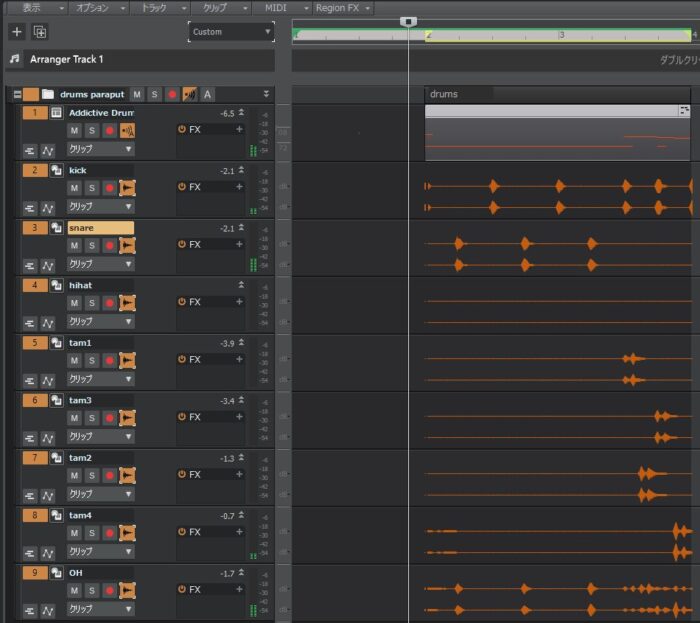Open the edit filter dropdown on snare track
Viewport: 700px width, 623px height.
[100, 264]
